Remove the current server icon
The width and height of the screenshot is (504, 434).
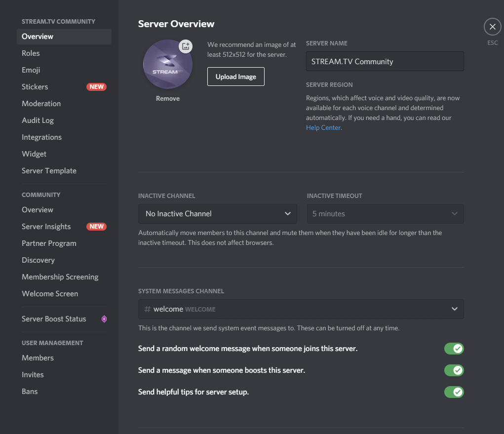point(168,99)
